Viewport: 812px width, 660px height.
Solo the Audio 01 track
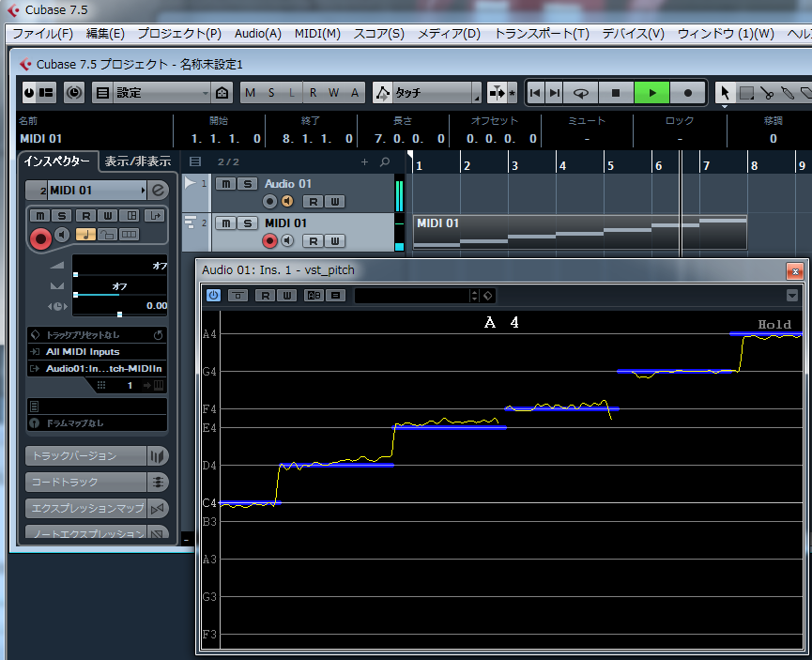point(248,184)
